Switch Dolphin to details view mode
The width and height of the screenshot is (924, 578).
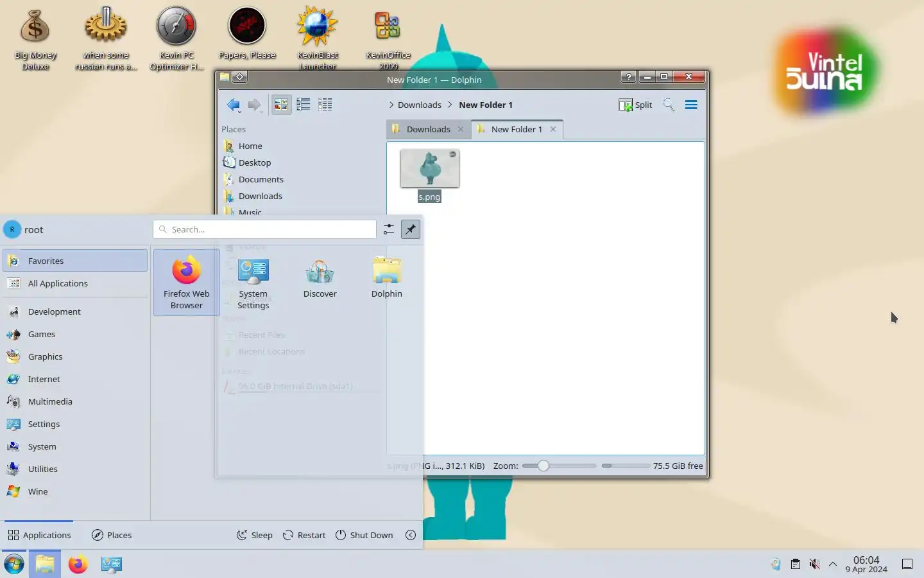click(325, 105)
